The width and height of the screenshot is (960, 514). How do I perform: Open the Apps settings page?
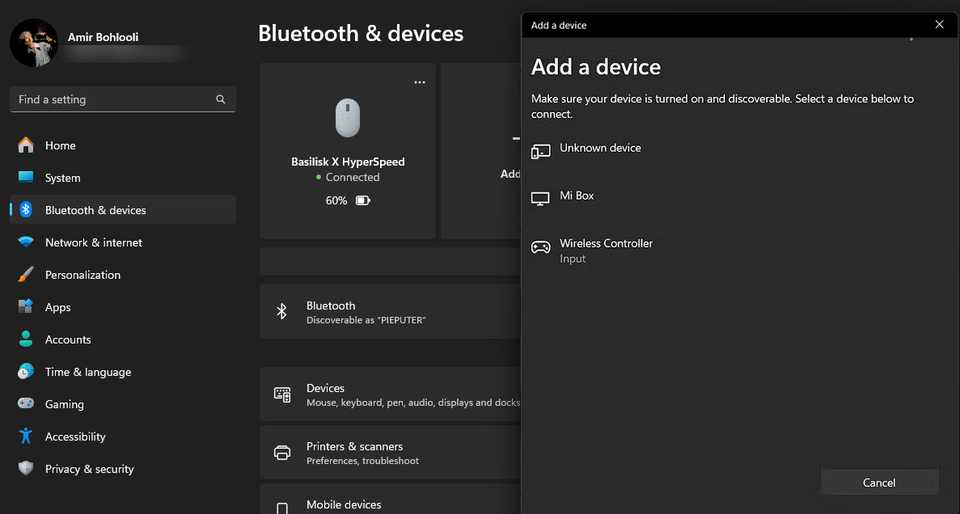tap(58, 307)
